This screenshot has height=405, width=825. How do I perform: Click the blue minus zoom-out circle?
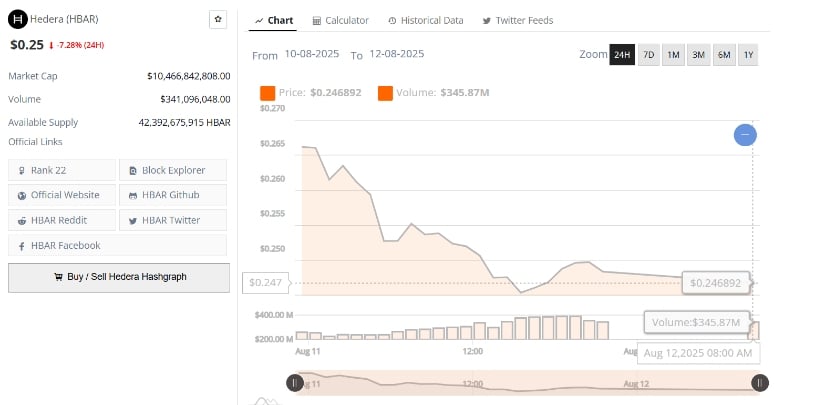pos(745,135)
